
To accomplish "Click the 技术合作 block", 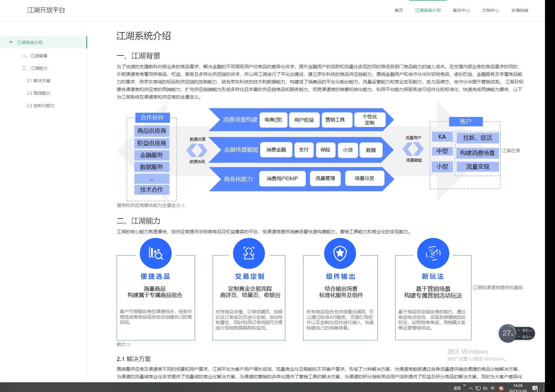I will 152,190.
